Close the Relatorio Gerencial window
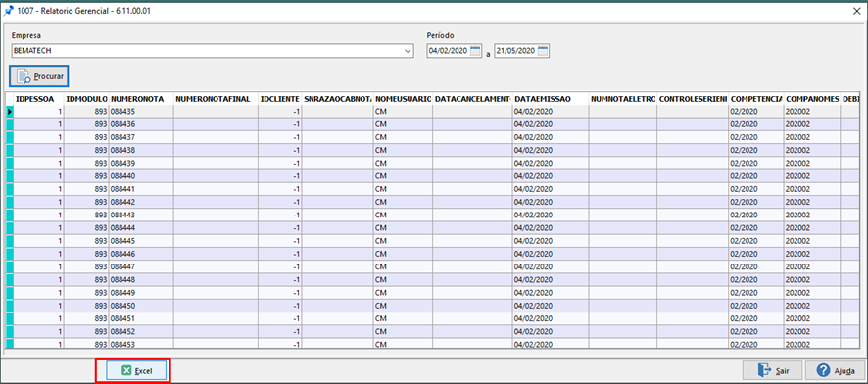This screenshot has width=868, height=384. [856, 10]
